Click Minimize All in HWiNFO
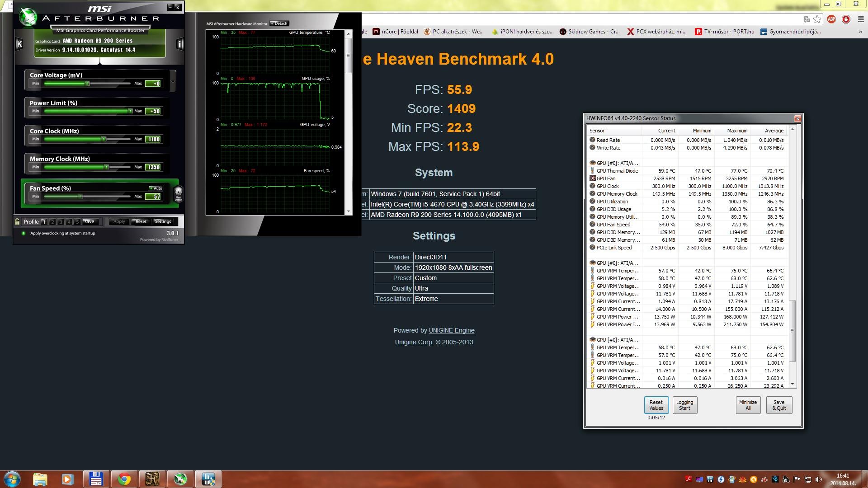Screen dimensions: 868x488 click(x=748, y=405)
